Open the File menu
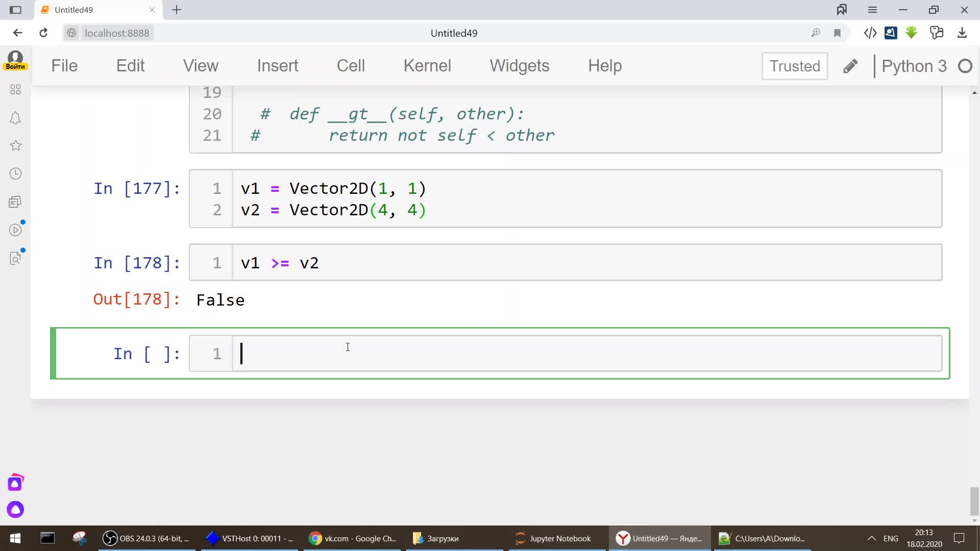Image resolution: width=980 pixels, height=551 pixels. (64, 66)
